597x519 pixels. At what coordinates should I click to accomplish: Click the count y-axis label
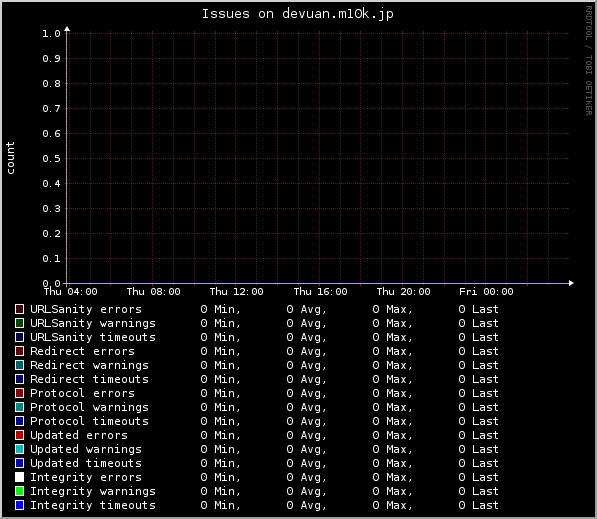point(10,158)
